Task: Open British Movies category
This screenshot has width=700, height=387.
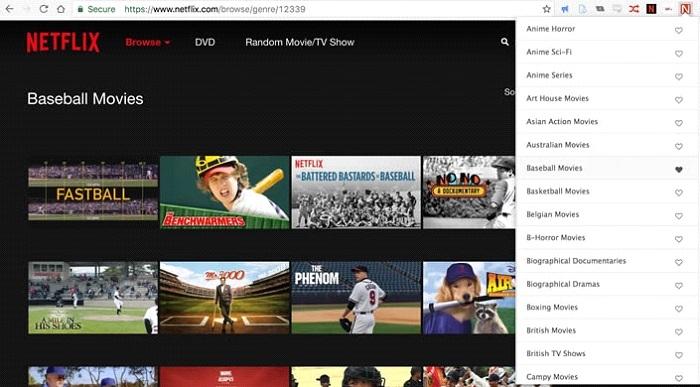Action: tap(551, 330)
